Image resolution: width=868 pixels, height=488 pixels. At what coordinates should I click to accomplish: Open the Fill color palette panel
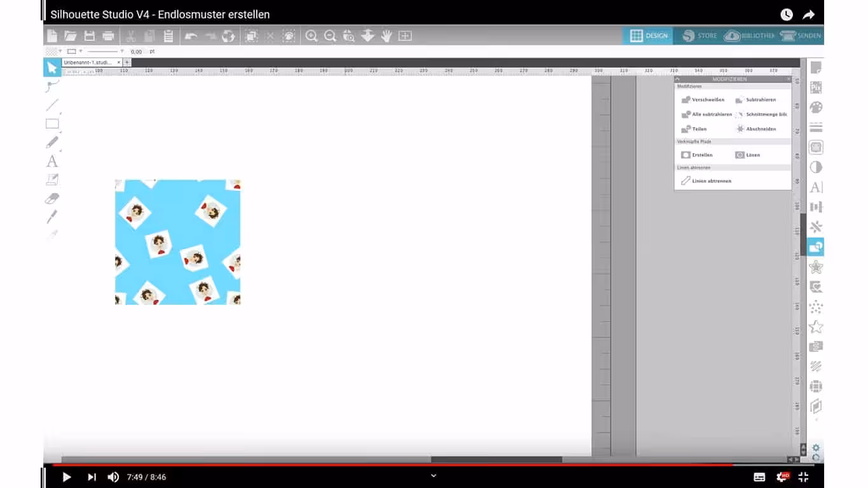click(x=816, y=107)
